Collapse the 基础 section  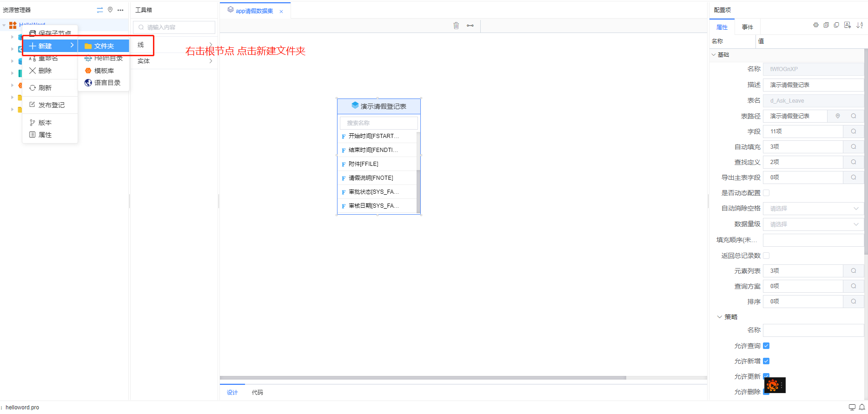(x=714, y=55)
